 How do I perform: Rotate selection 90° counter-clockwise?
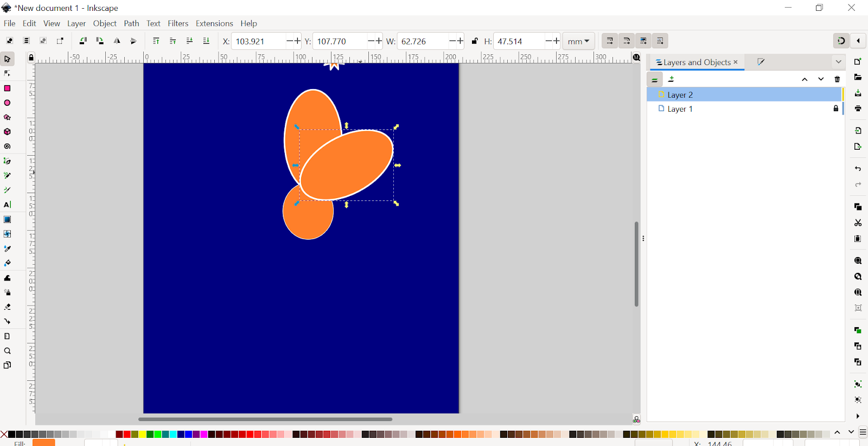pos(83,41)
